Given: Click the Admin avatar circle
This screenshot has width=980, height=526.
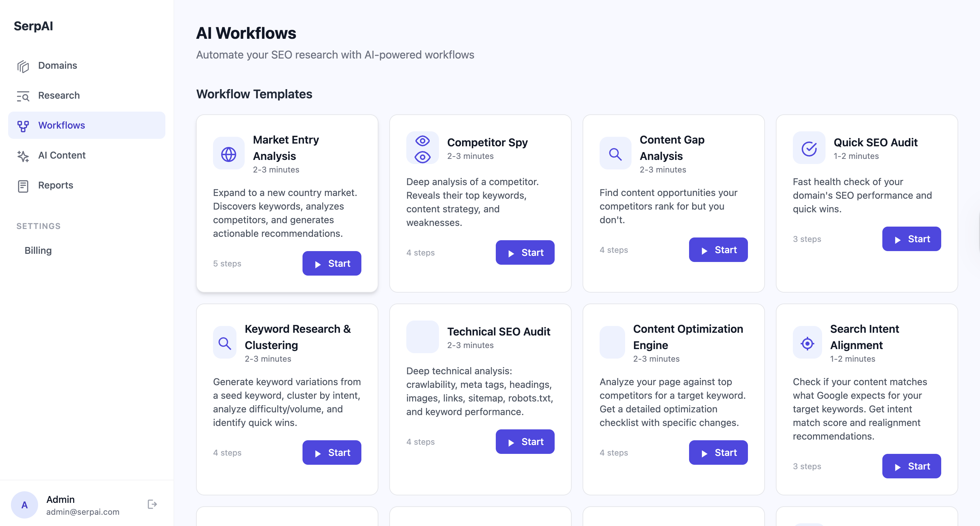Looking at the screenshot, I should (24, 504).
